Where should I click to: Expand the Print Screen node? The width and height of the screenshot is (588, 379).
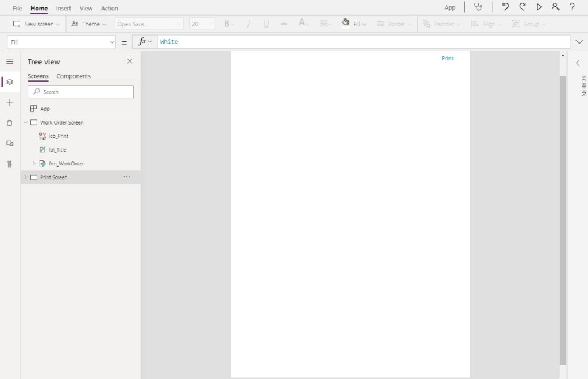(25, 177)
